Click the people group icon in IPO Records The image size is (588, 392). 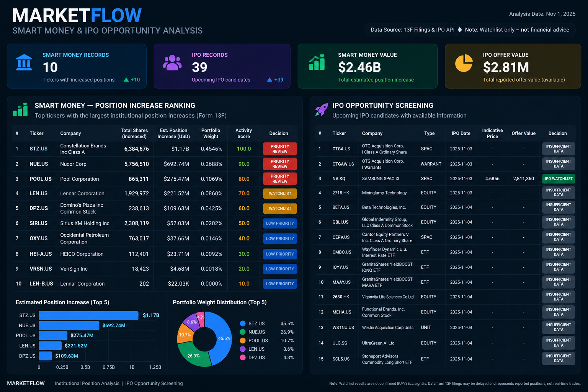172,62
